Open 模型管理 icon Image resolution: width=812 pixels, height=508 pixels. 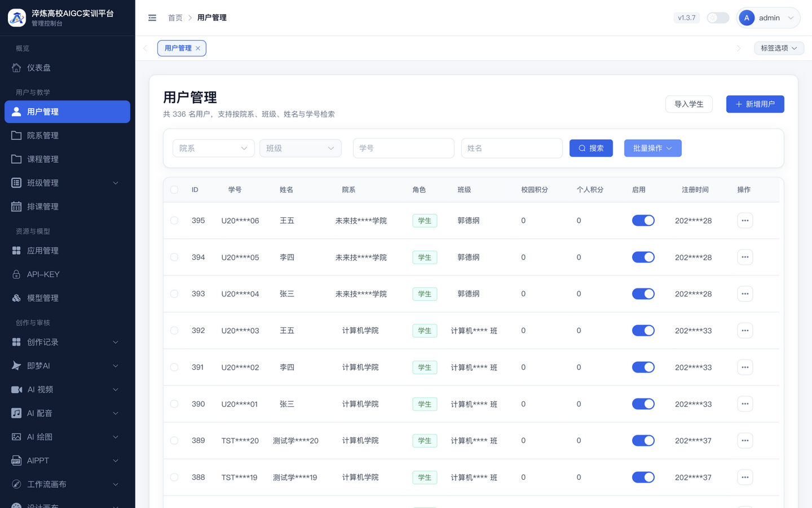coord(16,298)
